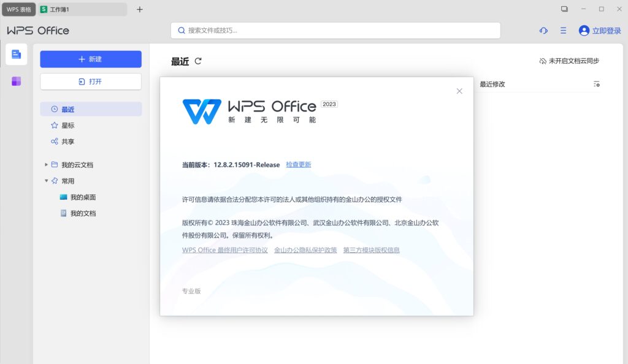The height and width of the screenshot is (364, 628).
Task: Click the star icon beside 星标
Action: click(55, 125)
